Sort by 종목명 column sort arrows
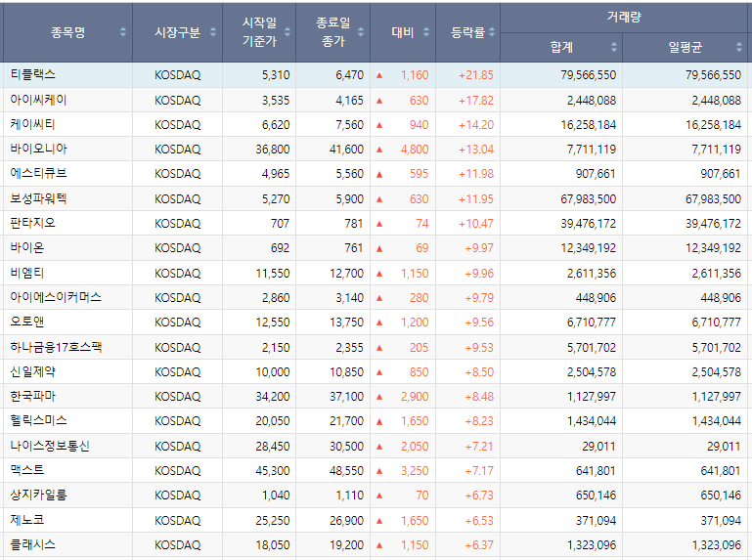Viewport: 752px width, 560px height. (123, 32)
